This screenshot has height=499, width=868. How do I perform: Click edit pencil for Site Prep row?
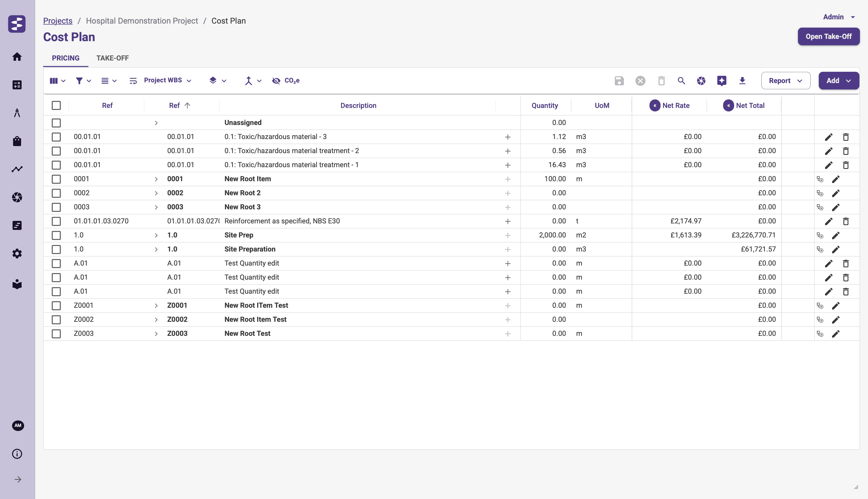(836, 235)
